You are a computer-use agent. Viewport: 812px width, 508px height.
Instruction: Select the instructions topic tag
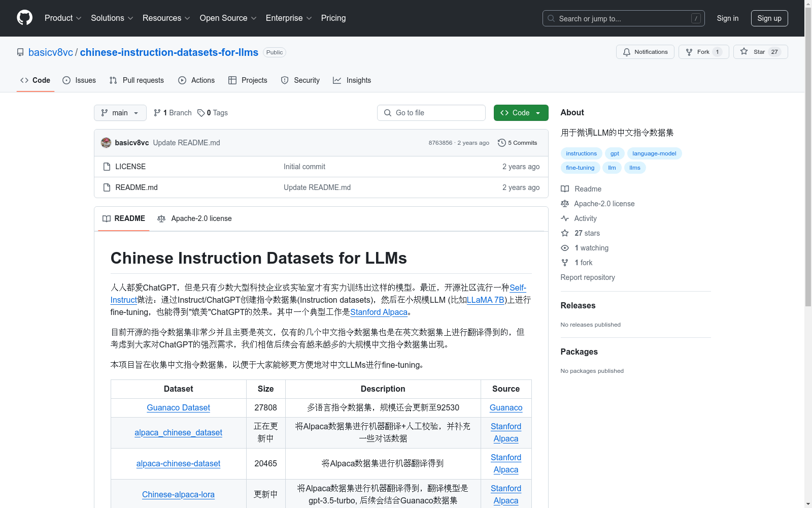[582, 153]
